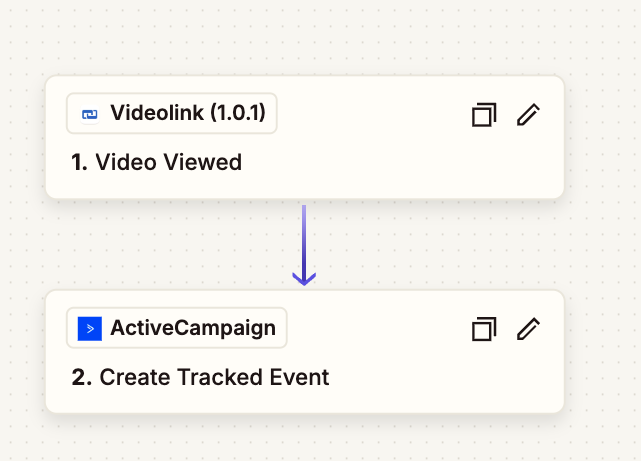
Task: Click the duplicate icon on Video Viewed step
Action: (x=484, y=115)
